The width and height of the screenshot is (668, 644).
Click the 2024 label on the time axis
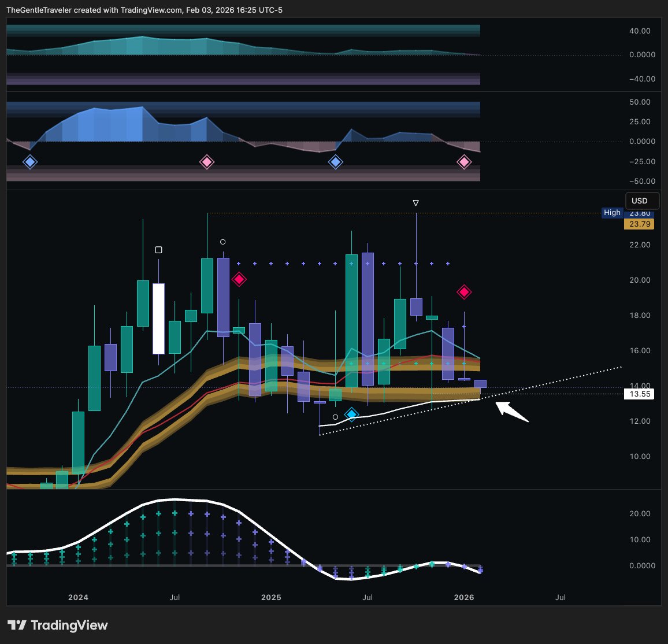(x=78, y=598)
